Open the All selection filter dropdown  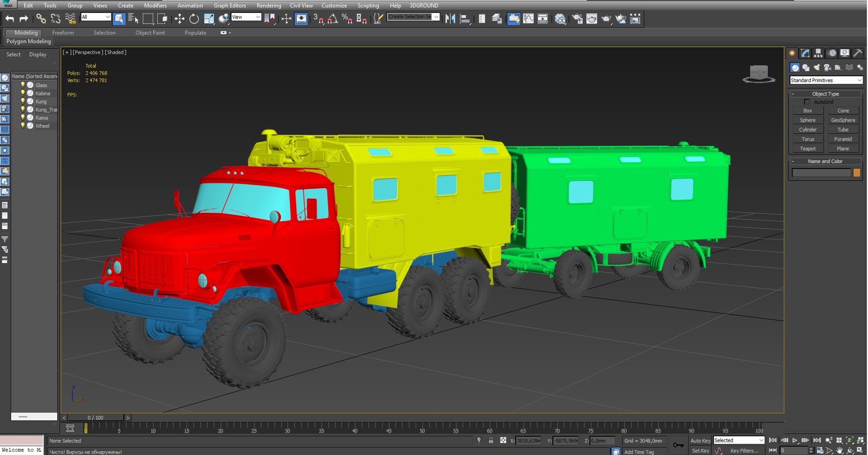point(96,17)
